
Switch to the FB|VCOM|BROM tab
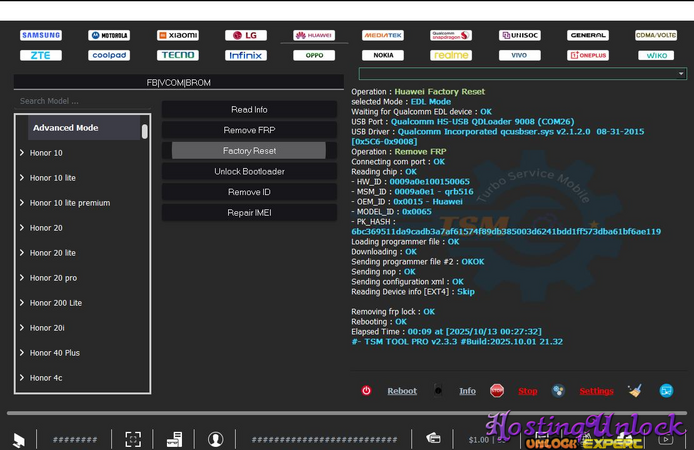click(x=178, y=82)
